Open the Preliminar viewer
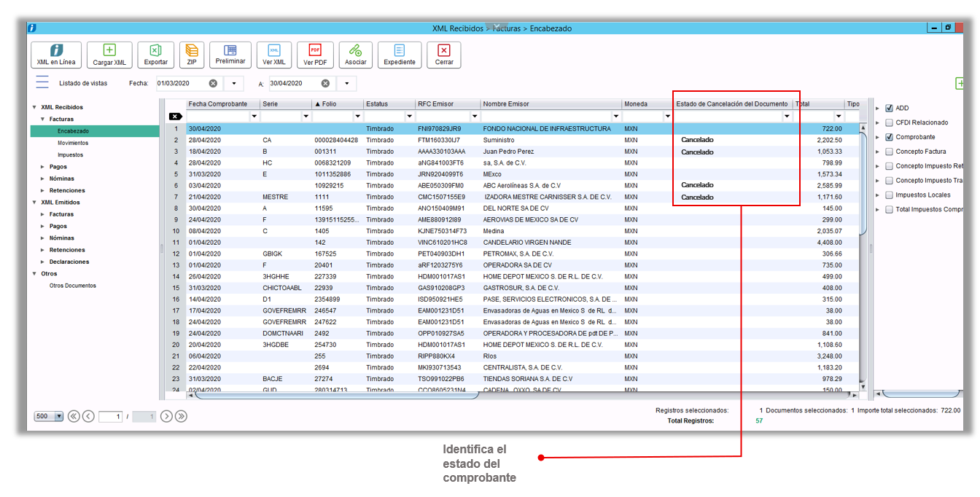980x497 pixels. 230,54
